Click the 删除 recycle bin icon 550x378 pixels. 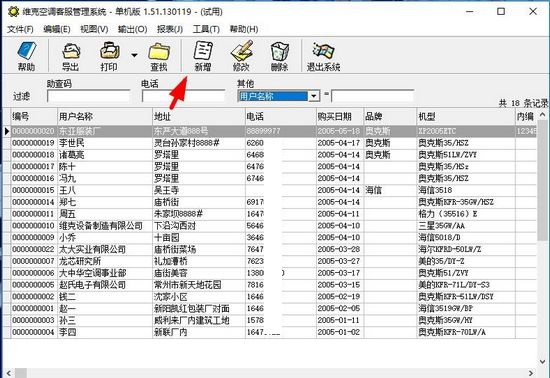click(x=280, y=52)
